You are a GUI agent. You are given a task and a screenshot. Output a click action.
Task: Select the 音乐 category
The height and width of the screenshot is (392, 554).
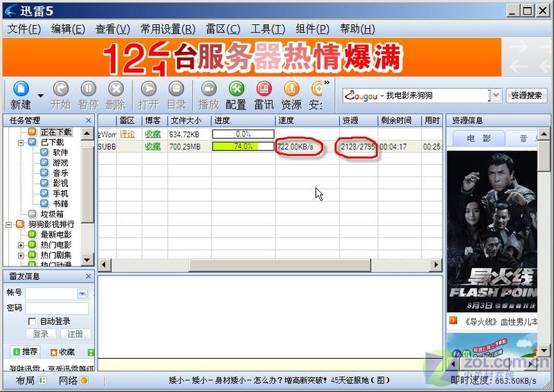[60, 173]
